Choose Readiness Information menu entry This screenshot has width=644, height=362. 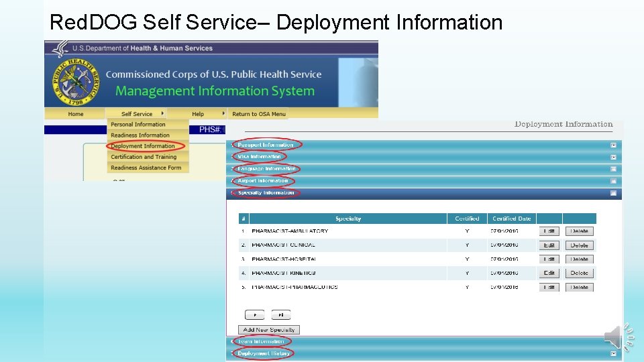click(148, 135)
